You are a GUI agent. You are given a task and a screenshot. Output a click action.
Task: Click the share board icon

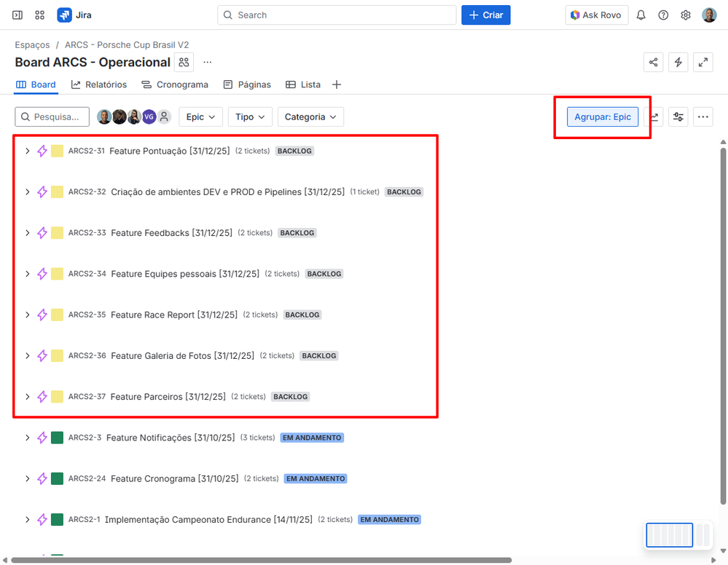[x=653, y=62]
